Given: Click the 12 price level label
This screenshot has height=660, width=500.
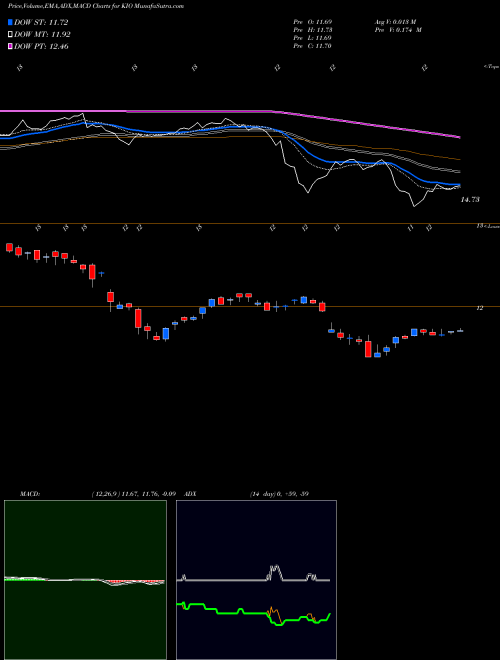Looking at the screenshot, I should 479,308.
